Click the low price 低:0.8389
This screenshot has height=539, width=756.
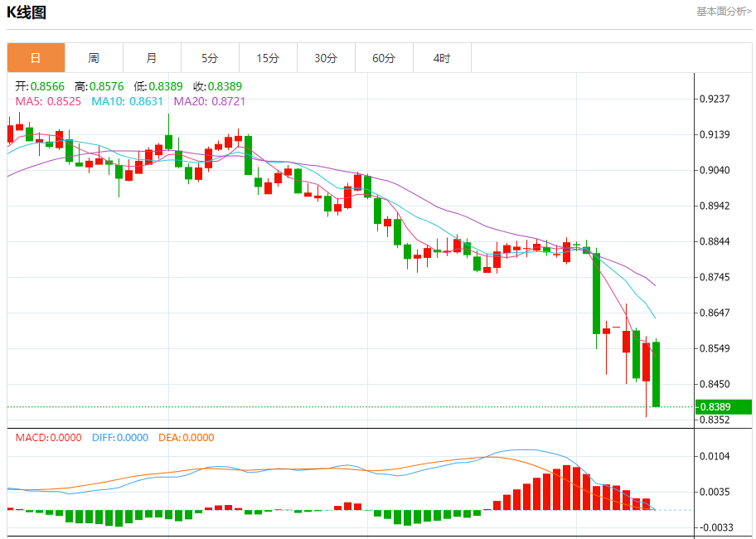pos(158,86)
